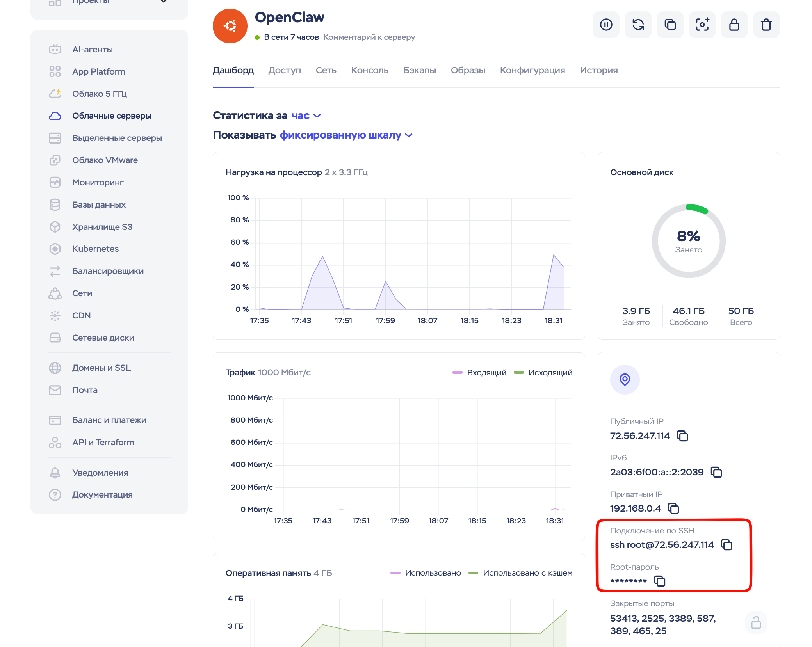Click the 'OpenClaw' server name
Image resolution: width=812 pixels, height=647 pixels.
(290, 18)
